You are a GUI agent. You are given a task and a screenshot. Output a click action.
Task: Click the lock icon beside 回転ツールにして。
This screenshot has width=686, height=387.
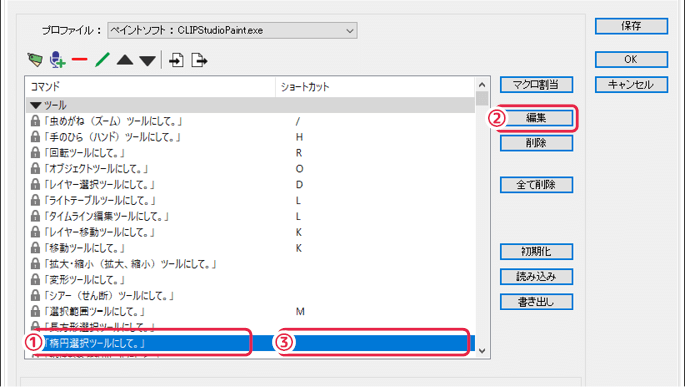point(35,153)
